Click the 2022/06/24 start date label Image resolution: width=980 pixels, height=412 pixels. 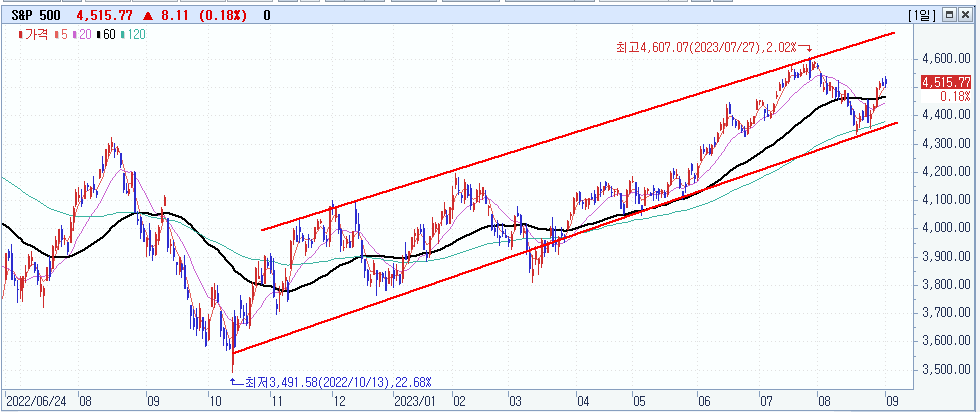(x=34, y=401)
